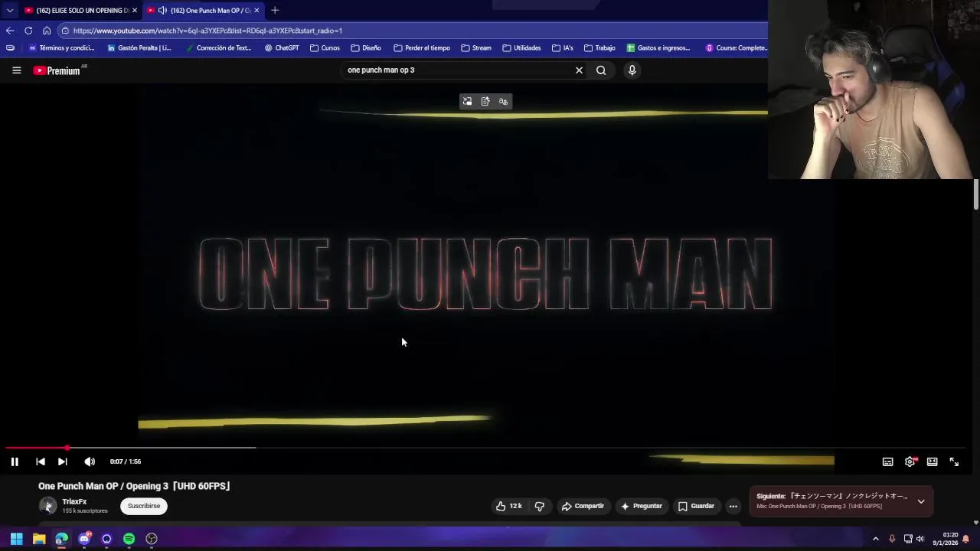The width and height of the screenshot is (980, 551).
Task: Skip to next video
Action: [x=63, y=461]
